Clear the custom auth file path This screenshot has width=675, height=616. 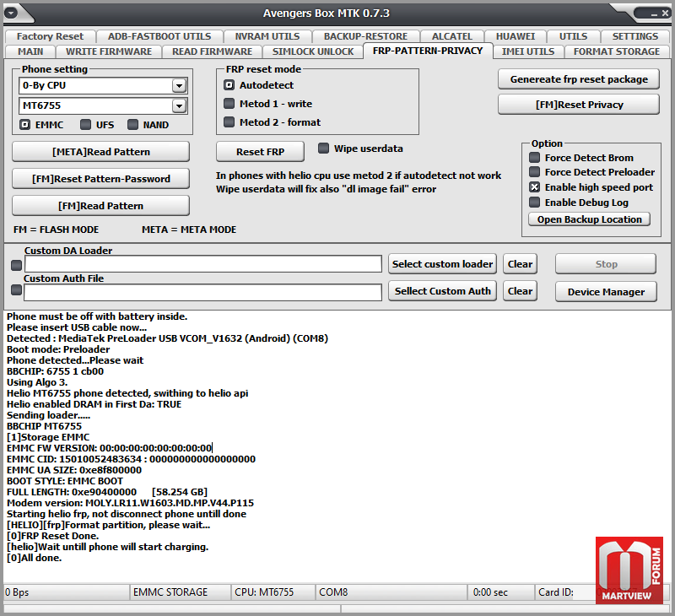pyautogui.click(x=520, y=291)
